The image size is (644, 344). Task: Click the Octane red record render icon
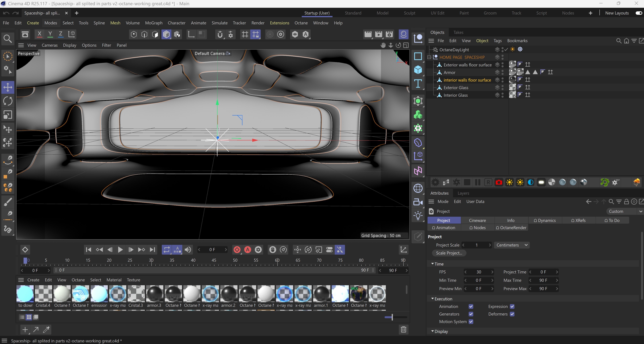click(499, 182)
